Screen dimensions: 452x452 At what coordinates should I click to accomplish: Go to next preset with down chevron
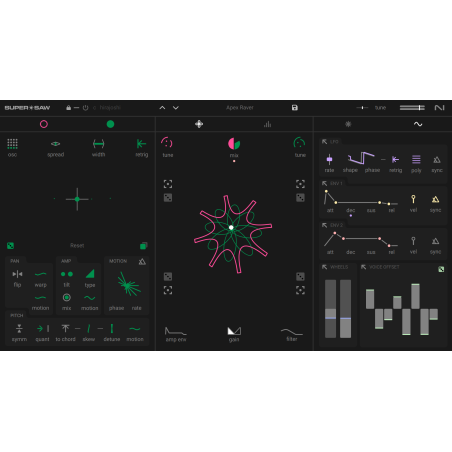coord(176,108)
